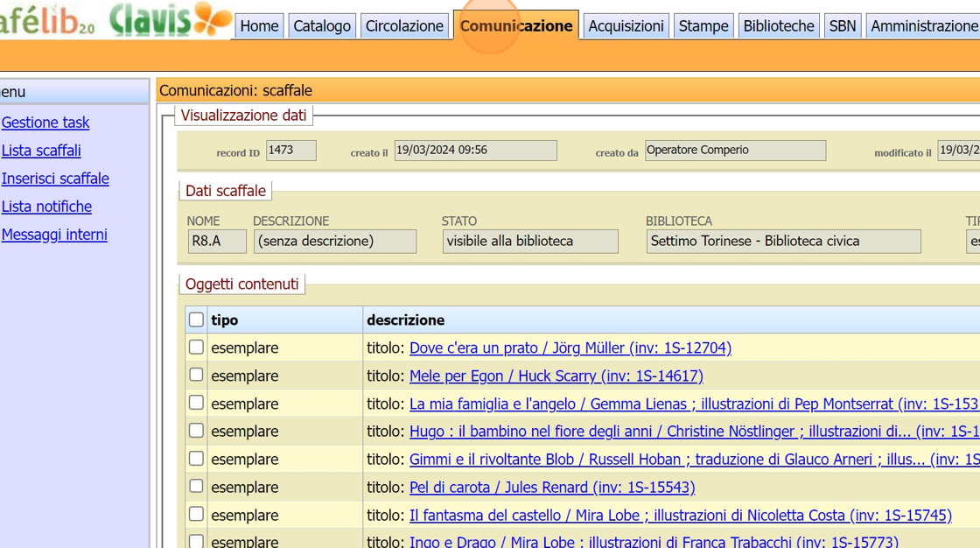Open the SBN tab
This screenshot has height=548, width=980.
pyautogui.click(x=843, y=25)
